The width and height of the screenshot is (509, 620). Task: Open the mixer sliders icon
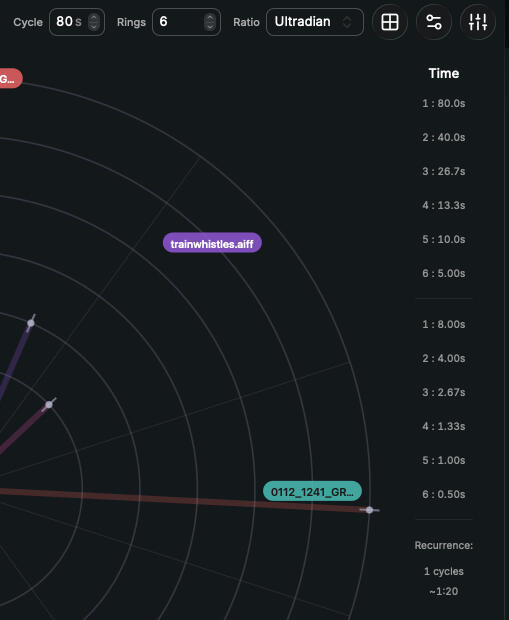(478, 22)
